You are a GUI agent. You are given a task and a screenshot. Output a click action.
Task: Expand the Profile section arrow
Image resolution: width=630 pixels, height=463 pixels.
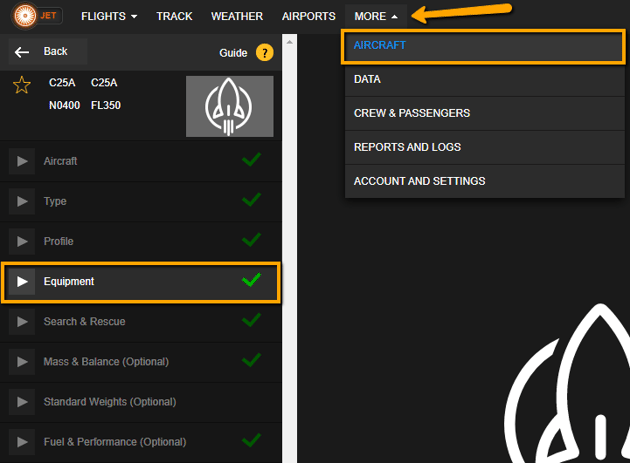tap(22, 241)
